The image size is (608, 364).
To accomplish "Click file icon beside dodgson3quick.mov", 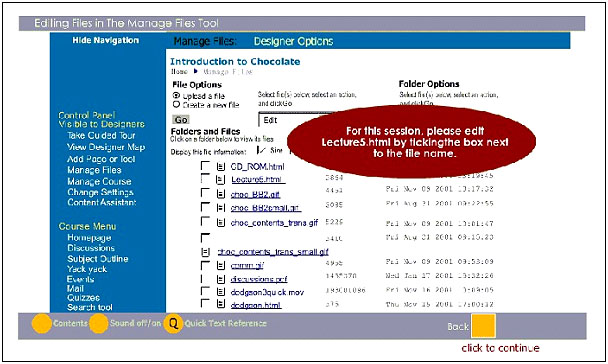I will coord(221,292).
